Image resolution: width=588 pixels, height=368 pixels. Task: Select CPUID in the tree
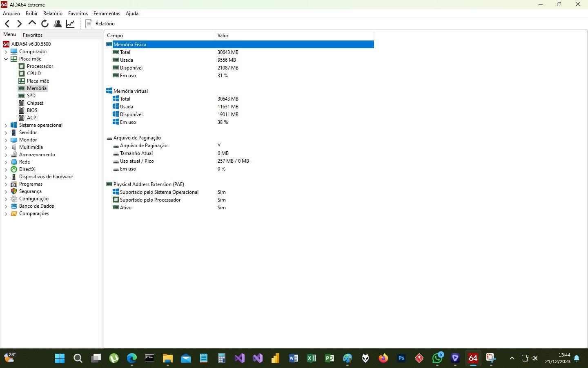click(x=34, y=74)
